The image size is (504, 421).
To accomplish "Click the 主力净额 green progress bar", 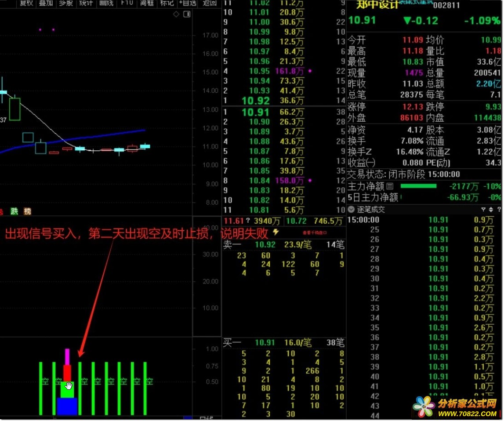I will pyautogui.click(x=418, y=186).
